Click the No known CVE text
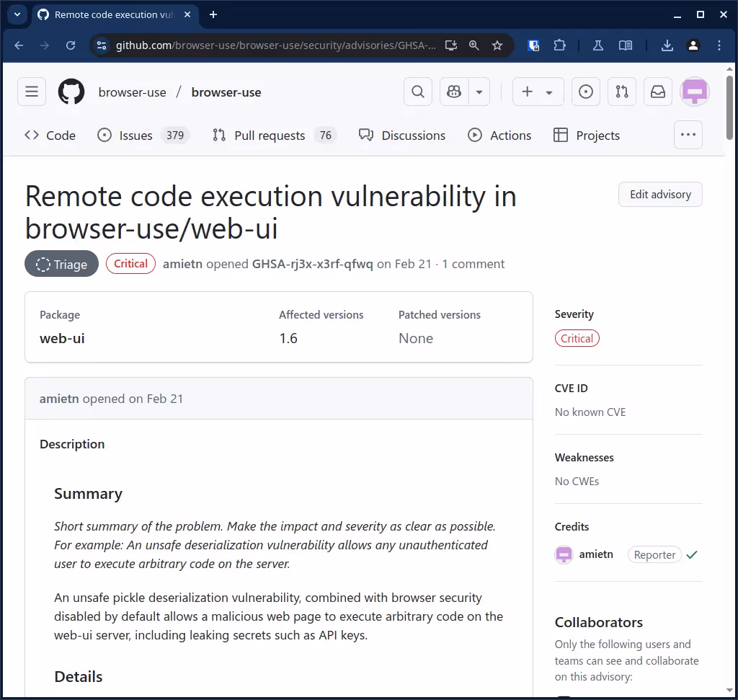The height and width of the screenshot is (700, 738). click(x=590, y=412)
